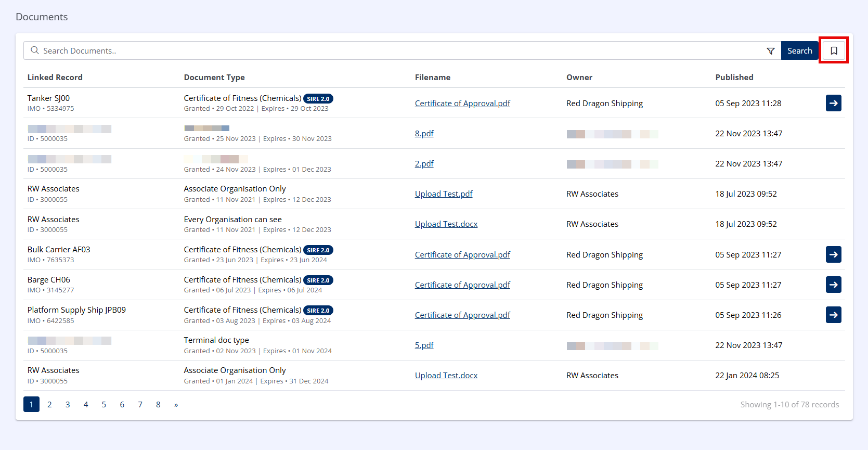Open Upload Test.pdf file link
The width and height of the screenshot is (868, 450).
tap(443, 194)
